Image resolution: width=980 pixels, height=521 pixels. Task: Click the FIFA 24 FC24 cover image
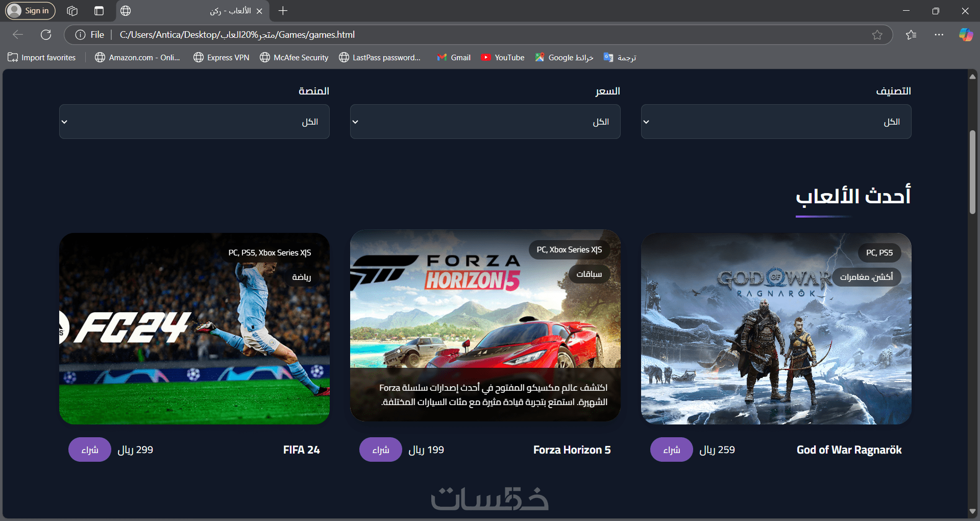[x=194, y=329]
